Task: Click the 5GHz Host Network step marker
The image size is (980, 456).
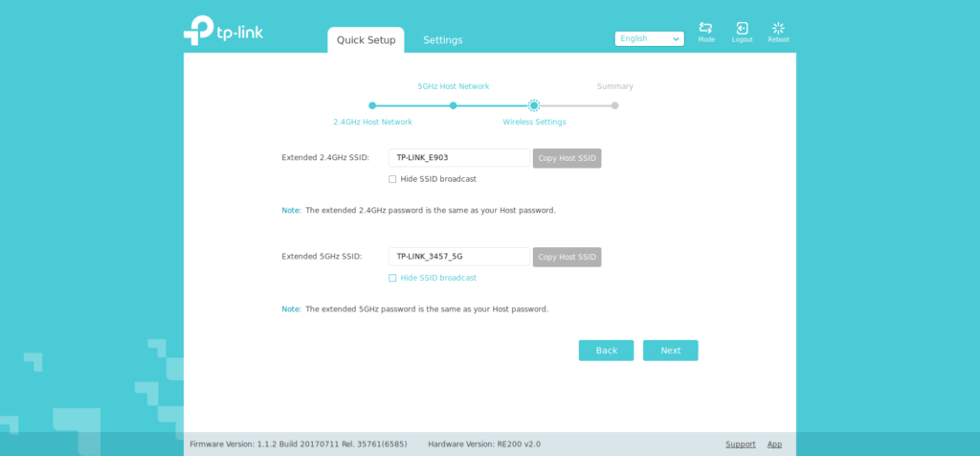Action: pos(454,105)
